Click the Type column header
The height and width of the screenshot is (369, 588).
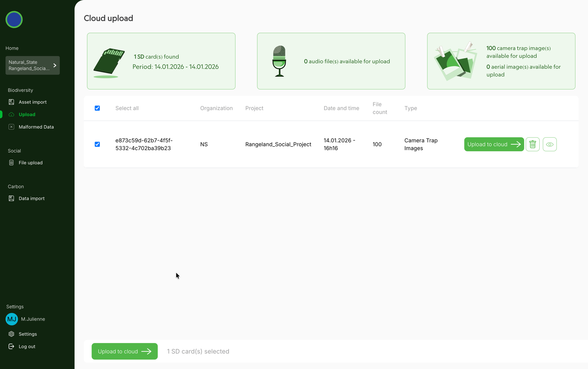(x=411, y=108)
